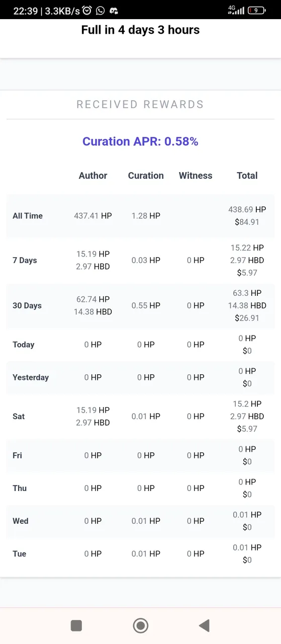Select the 7 Days row label
Image resolution: width=281 pixels, height=644 pixels.
click(x=25, y=260)
